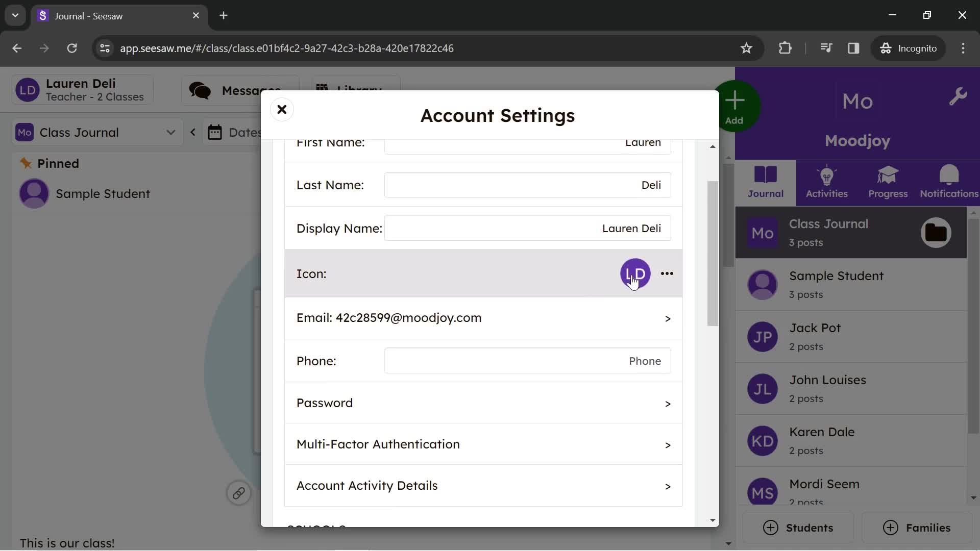Open the Activities panel
Viewport: 980px width, 551px height.
(x=826, y=181)
